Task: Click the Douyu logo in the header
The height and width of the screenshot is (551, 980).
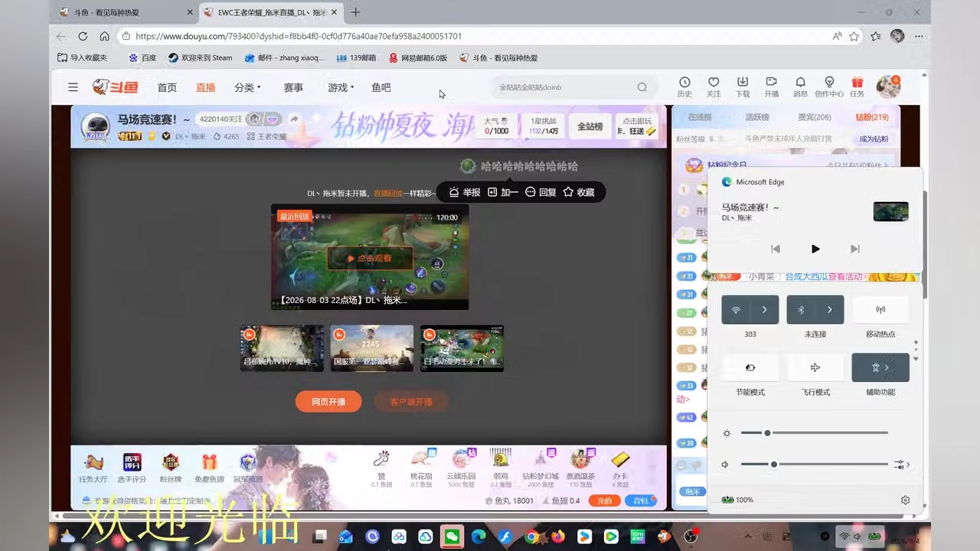Action: [116, 87]
